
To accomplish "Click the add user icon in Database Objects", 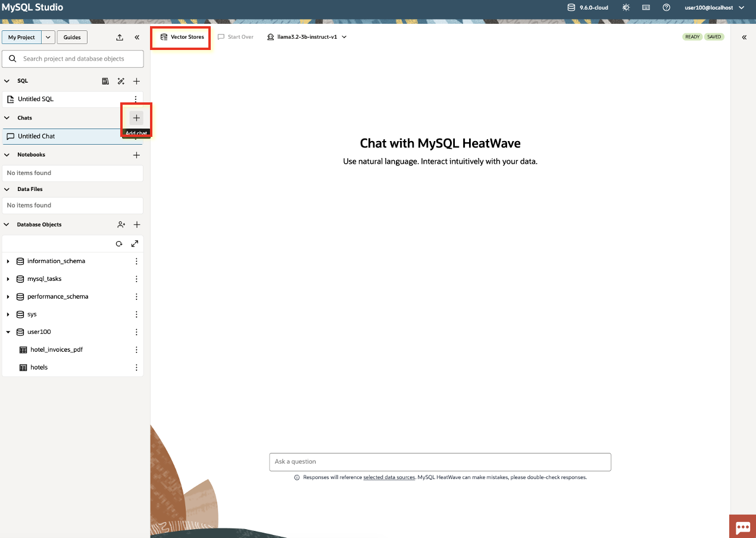I will [x=121, y=224].
